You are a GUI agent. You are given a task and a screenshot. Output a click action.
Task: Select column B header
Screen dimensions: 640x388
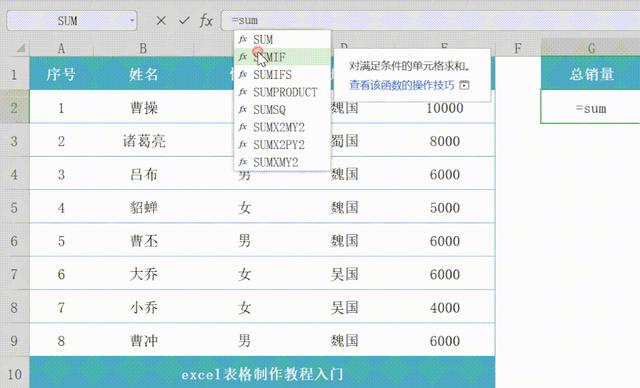point(143,49)
